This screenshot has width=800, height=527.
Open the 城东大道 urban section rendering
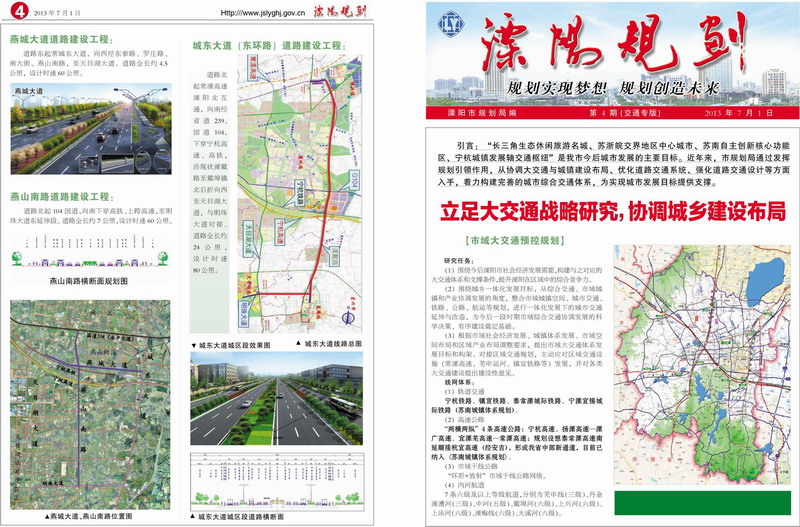pos(277,398)
